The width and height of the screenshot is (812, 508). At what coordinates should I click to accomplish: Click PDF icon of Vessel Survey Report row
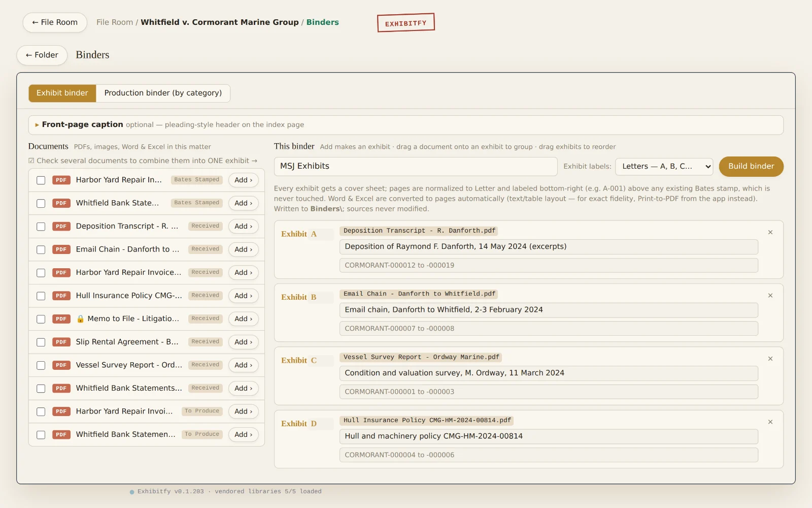[x=61, y=365]
